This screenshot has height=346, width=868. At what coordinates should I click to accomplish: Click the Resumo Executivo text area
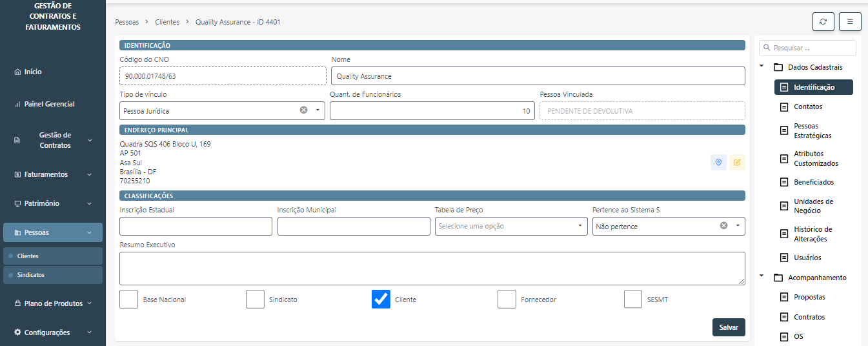pos(432,268)
